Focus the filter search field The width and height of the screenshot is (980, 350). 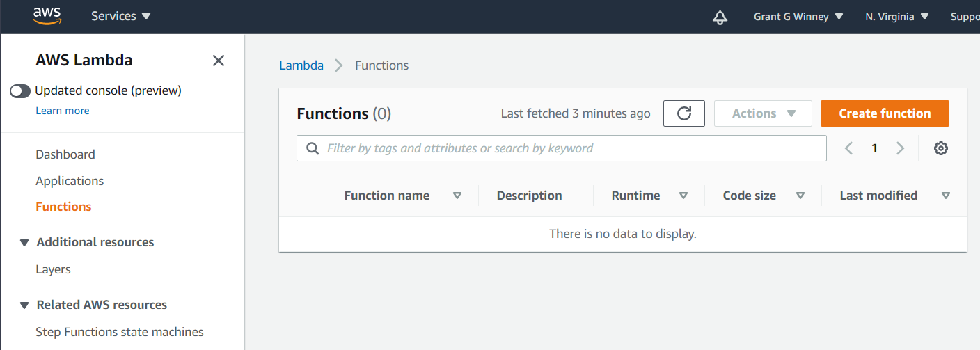(562, 148)
